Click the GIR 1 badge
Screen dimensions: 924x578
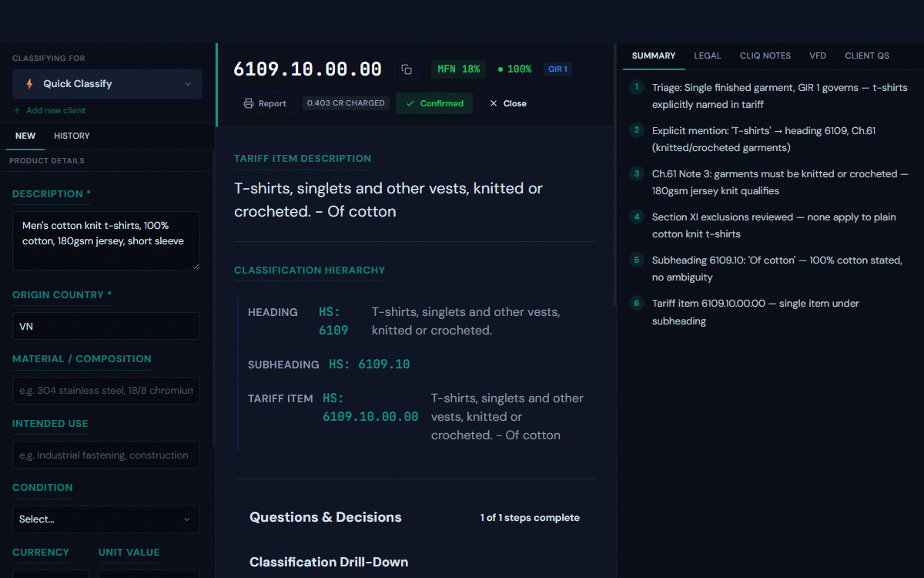click(557, 69)
